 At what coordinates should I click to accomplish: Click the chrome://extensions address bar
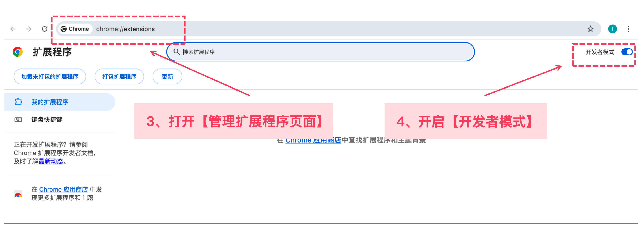pos(328,29)
